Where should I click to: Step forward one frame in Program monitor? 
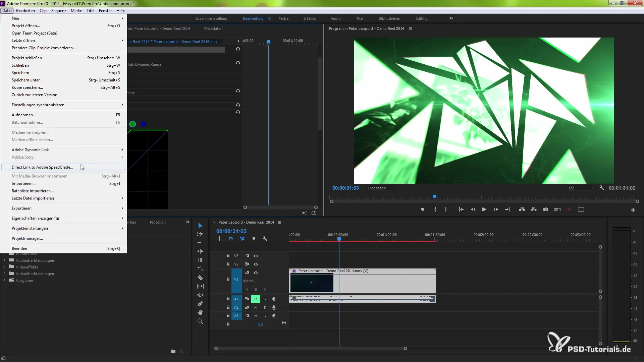point(496,209)
